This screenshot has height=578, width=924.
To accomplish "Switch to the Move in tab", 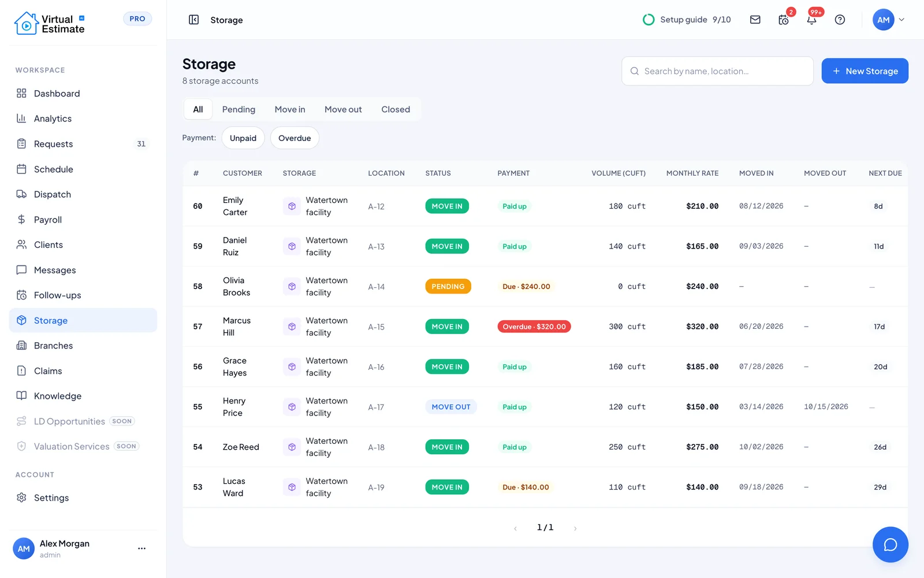I will point(290,109).
